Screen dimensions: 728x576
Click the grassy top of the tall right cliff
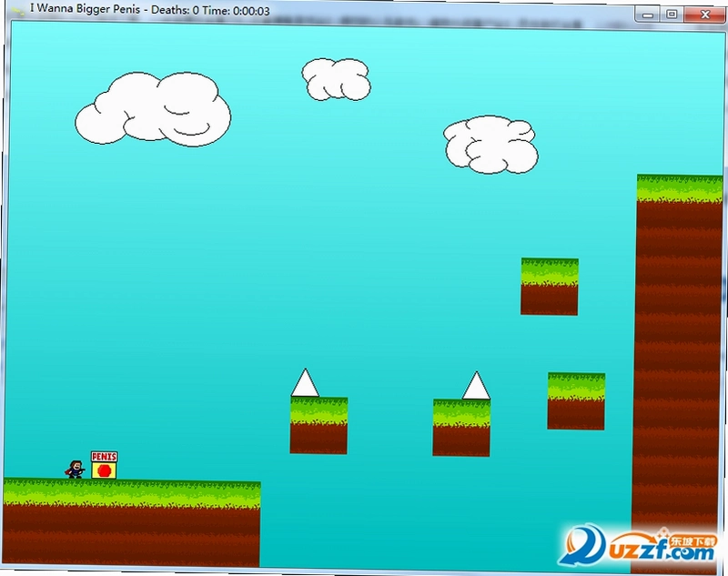click(x=680, y=188)
